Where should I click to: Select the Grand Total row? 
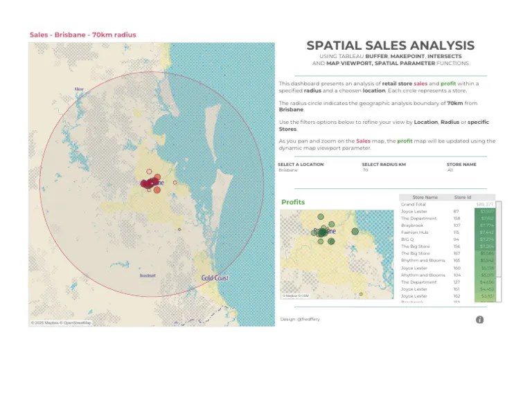(x=447, y=204)
